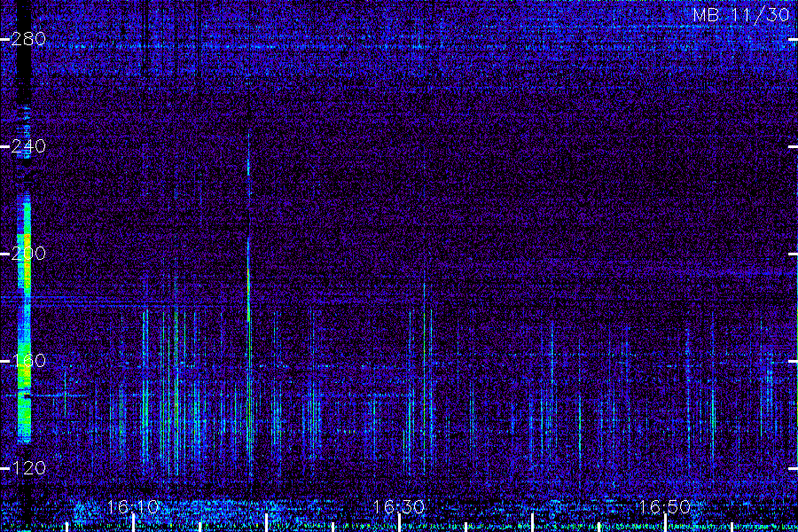Screen dimensions: 798x532
Task: Click the 200 frequency axis label
Action: (28, 254)
